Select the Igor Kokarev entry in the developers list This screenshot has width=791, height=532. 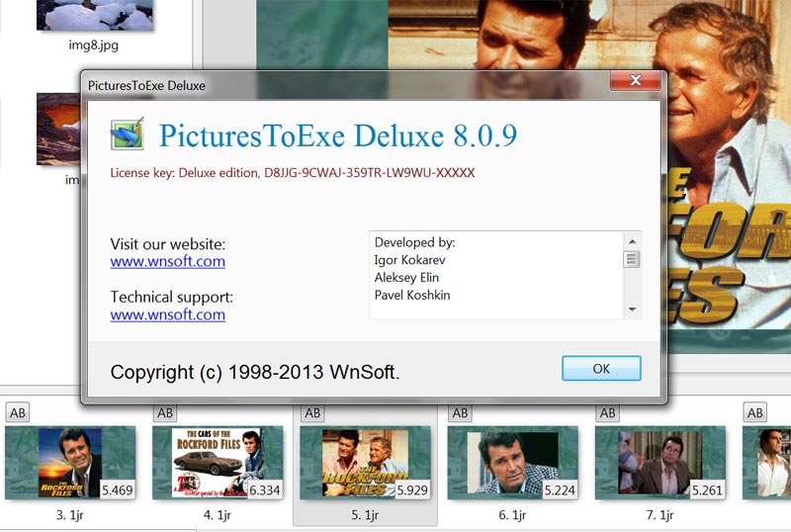point(409,260)
